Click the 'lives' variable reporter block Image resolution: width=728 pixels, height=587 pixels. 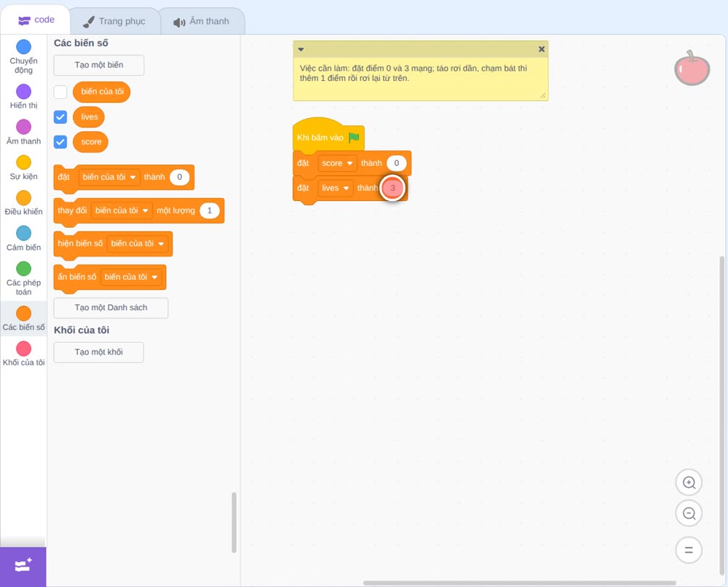(x=89, y=117)
